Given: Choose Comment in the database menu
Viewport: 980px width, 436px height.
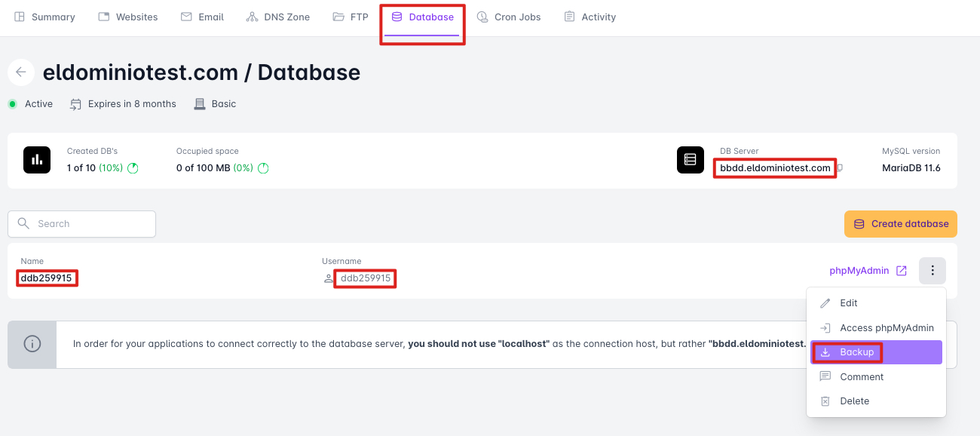Looking at the screenshot, I should point(862,377).
